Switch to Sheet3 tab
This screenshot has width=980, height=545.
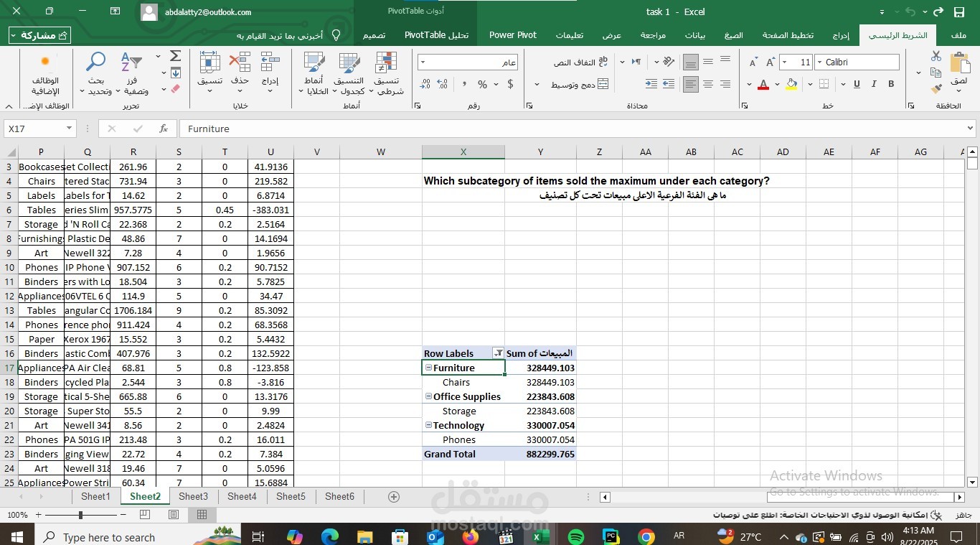tap(193, 496)
